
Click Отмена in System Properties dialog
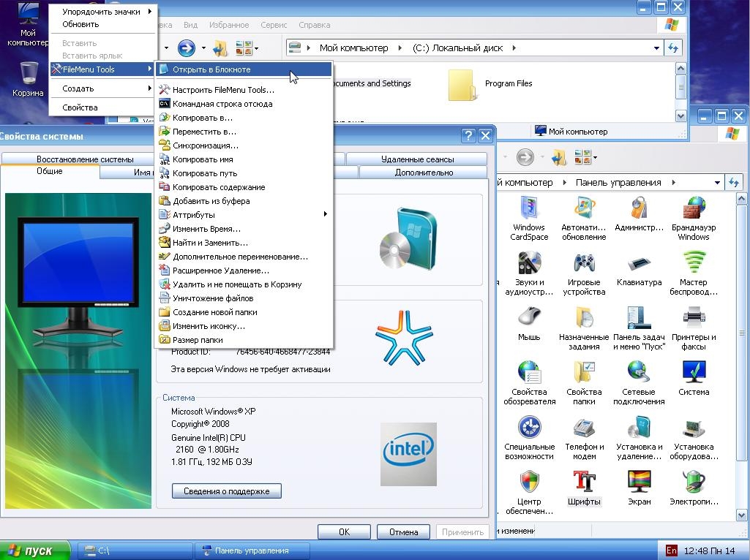(403, 531)
